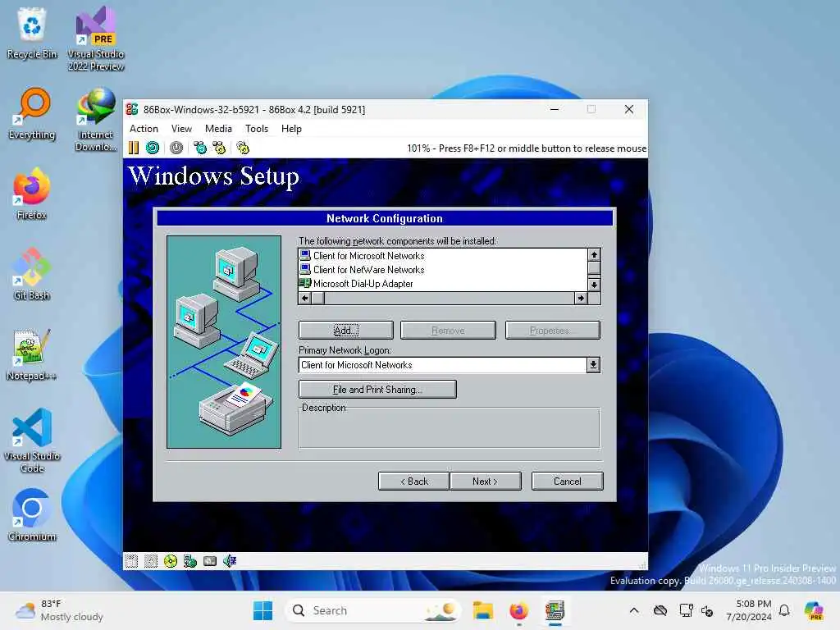Open Everything search desktop icon
Viewport: 840px width, 630px height.
32,113
